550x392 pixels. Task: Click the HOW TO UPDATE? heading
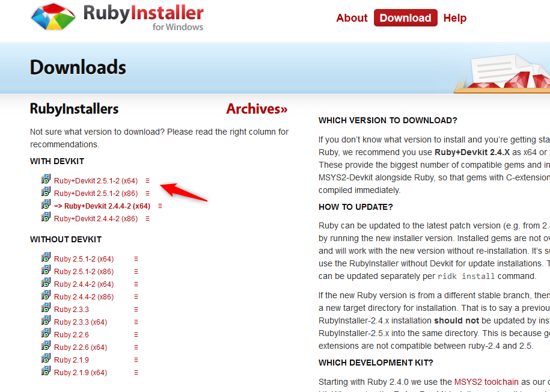pos(356,207)
